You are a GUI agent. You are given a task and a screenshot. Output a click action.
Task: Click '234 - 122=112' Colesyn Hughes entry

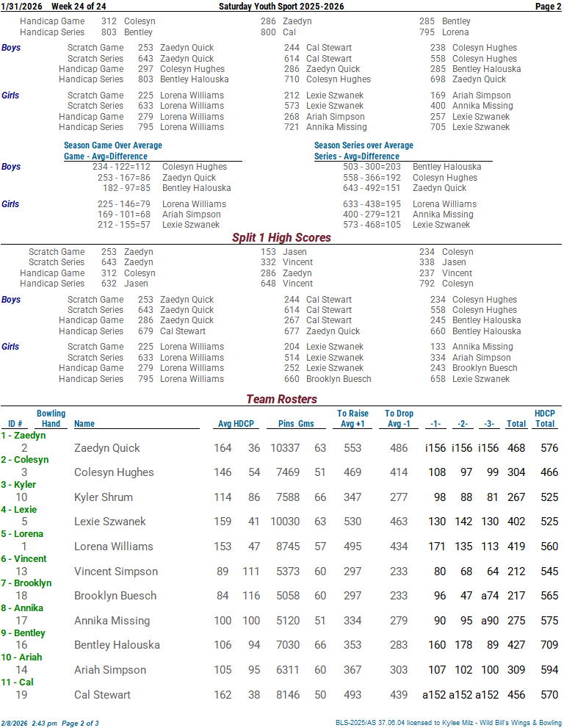pyautogui.click(x=159, y=167)
